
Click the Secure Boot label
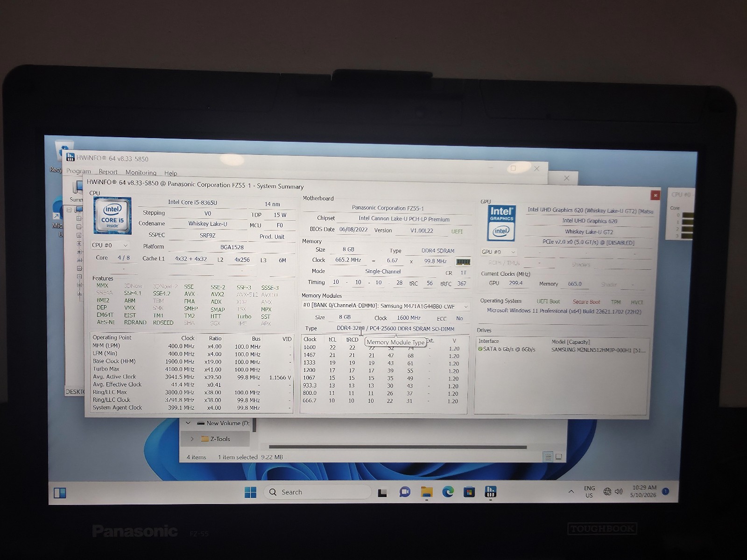586,302
